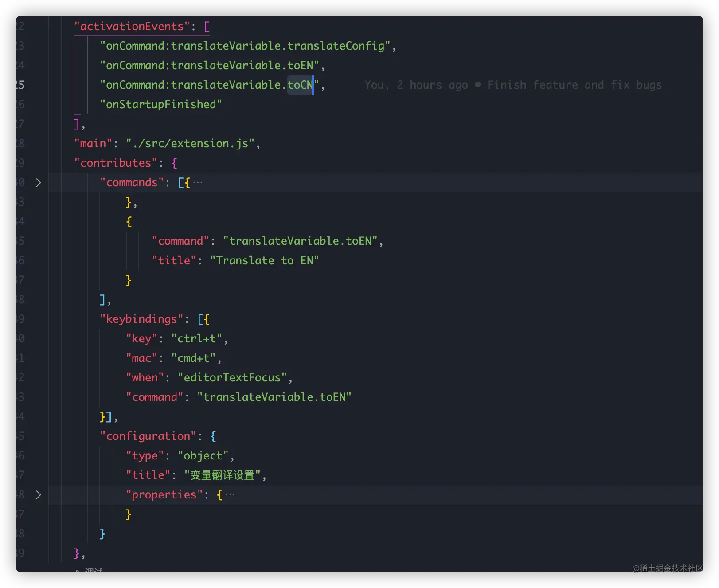719x588 pixels.
Task: Click the opening bracket after "activationEvents"
Action: coord(207,27)
